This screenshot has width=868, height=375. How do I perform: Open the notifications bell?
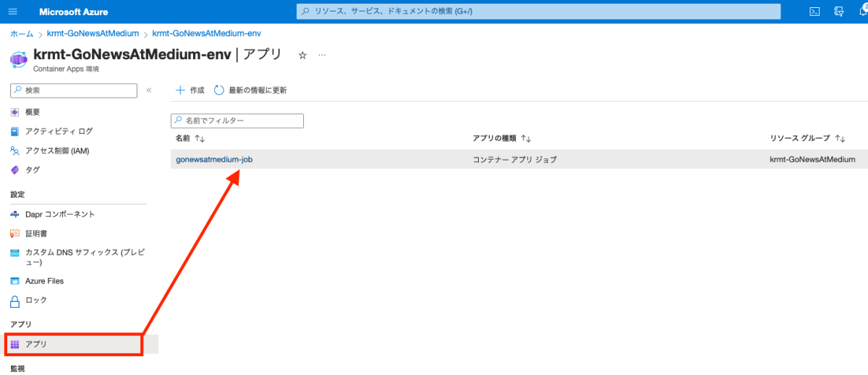863,12
